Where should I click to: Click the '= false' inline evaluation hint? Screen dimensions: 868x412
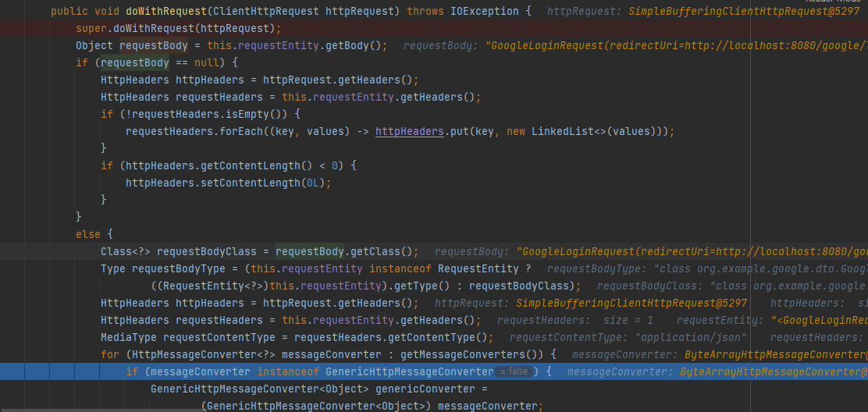coord(514,371)
